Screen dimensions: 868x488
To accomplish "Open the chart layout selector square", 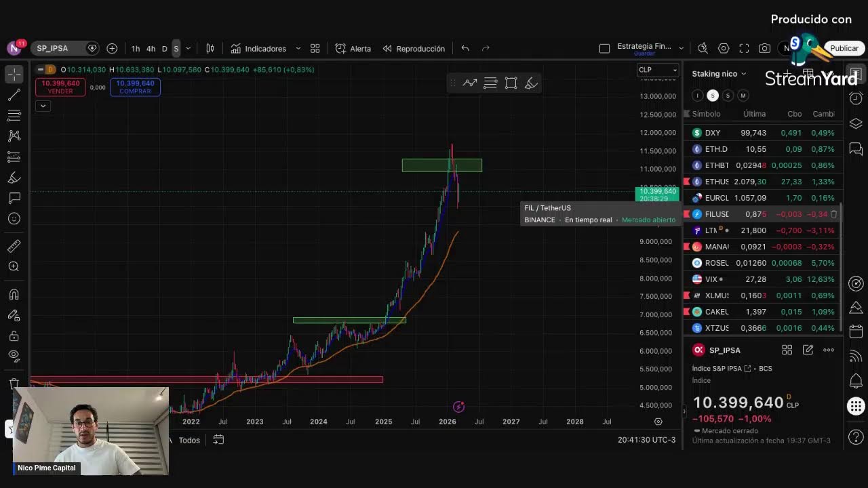I will click(605, 48).
